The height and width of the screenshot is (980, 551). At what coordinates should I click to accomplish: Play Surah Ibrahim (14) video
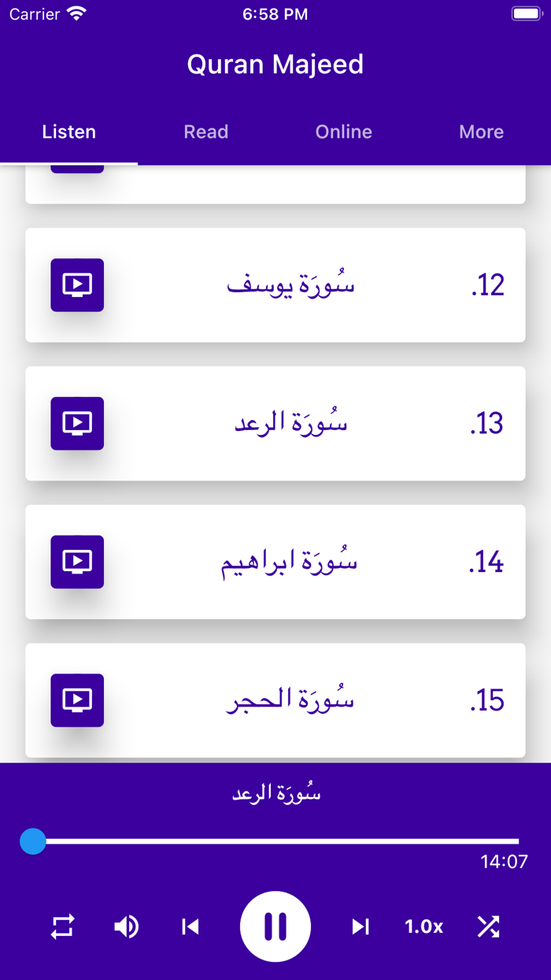click(76, 562)
